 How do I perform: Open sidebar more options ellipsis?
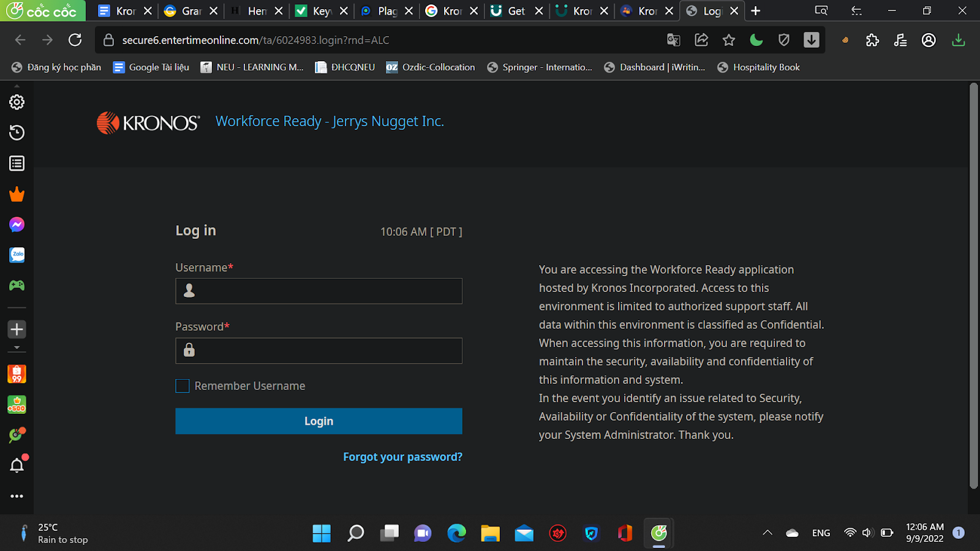pyautogui.click(x=17, y=496)
